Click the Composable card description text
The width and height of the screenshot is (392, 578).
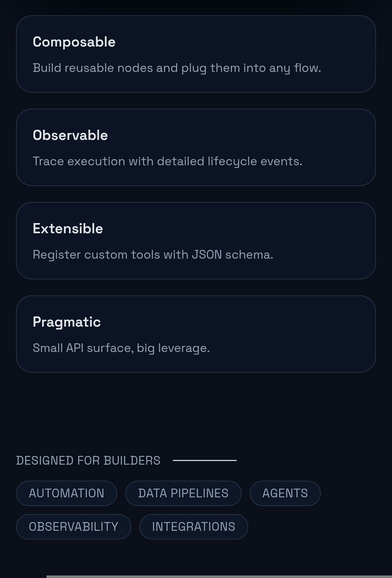[x=177, y=68]
